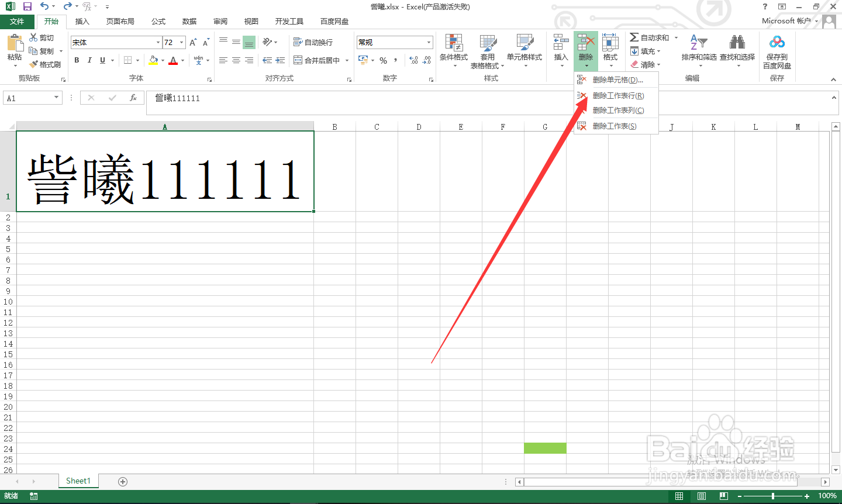
Task: Choose Delete Cells (删除单元格) menu item
Action: tap(616, 80)
